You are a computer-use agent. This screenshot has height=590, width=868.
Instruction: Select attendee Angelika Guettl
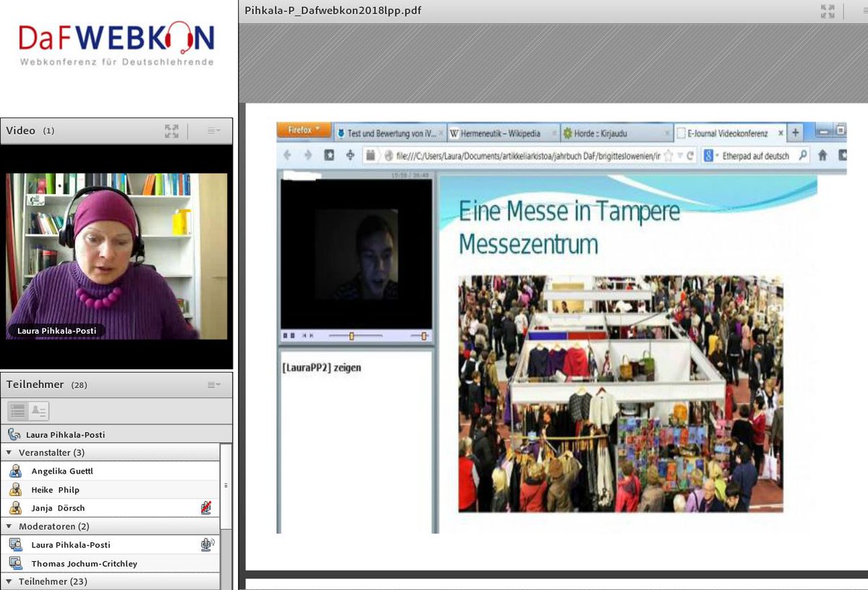coord(110,471)
